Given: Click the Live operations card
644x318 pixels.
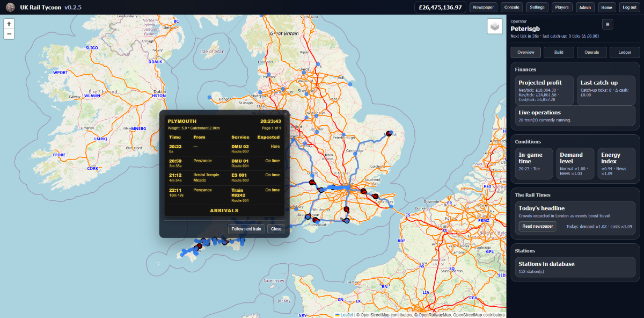Looking at the screenshot, I should (575, 116).
